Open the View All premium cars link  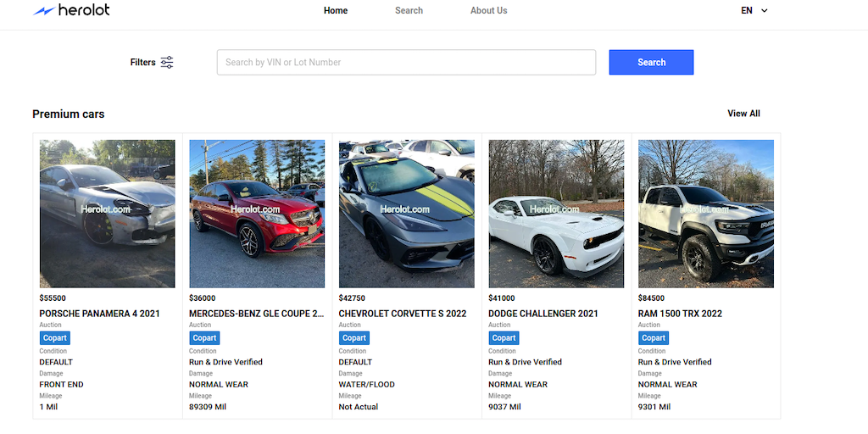(743, 114)
